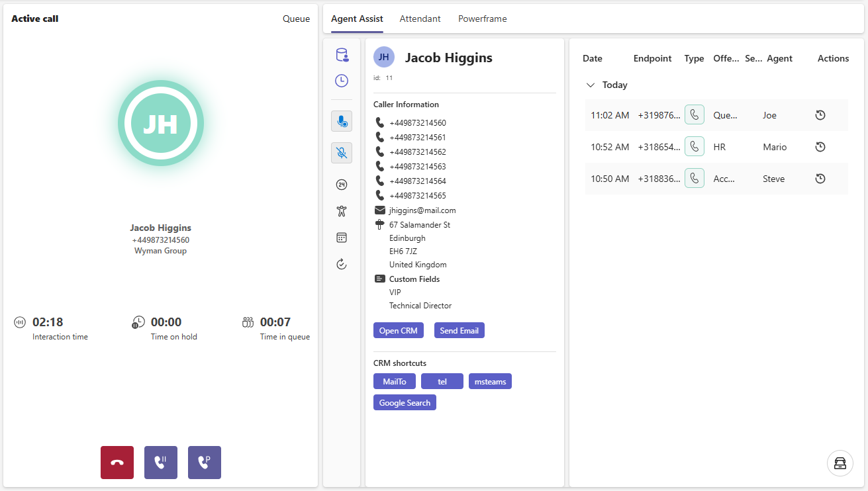Switch to the Powerframe tab

point(482,19)
